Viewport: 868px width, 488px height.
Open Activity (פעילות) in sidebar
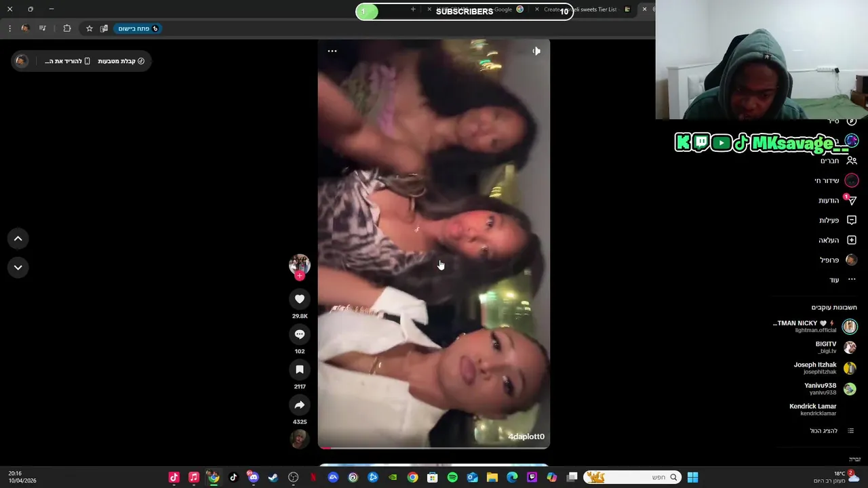click(x=837, y=220)
